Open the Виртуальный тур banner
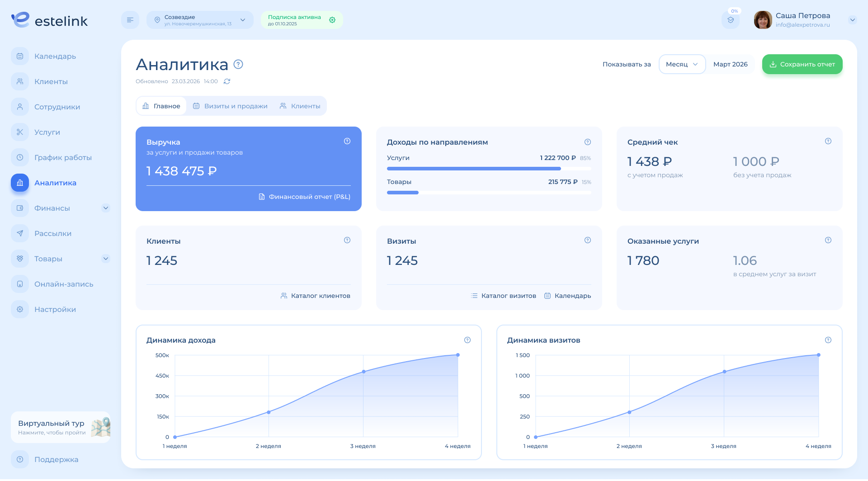 coord(61,427)
